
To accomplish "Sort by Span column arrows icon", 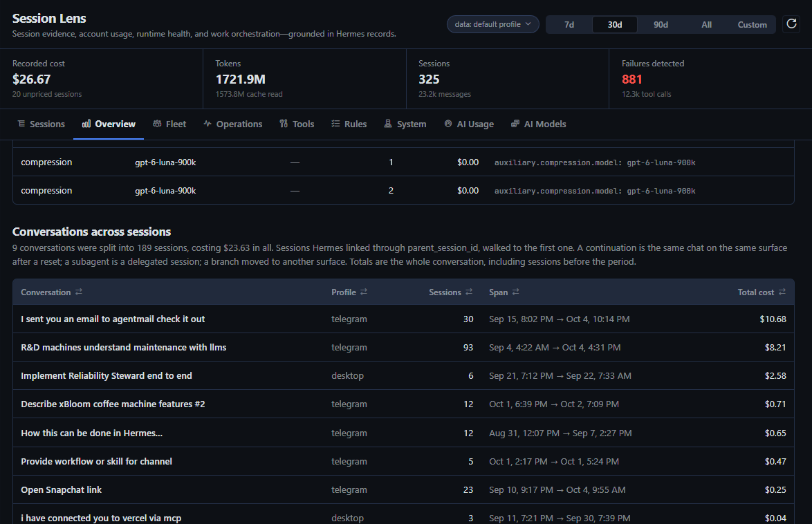I will [515, 292].
